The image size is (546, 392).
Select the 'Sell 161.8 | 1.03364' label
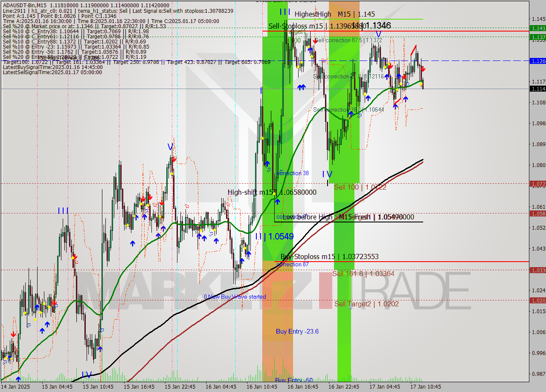363,274
